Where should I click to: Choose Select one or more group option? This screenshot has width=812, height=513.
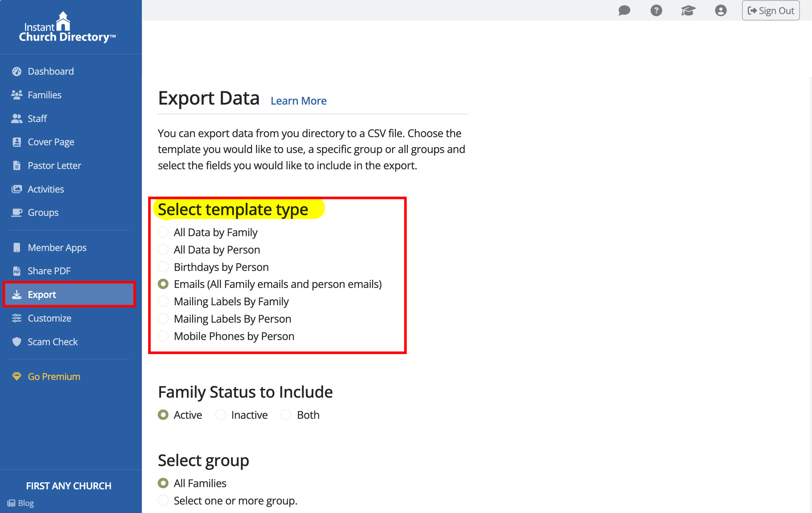tap(163, 500)
